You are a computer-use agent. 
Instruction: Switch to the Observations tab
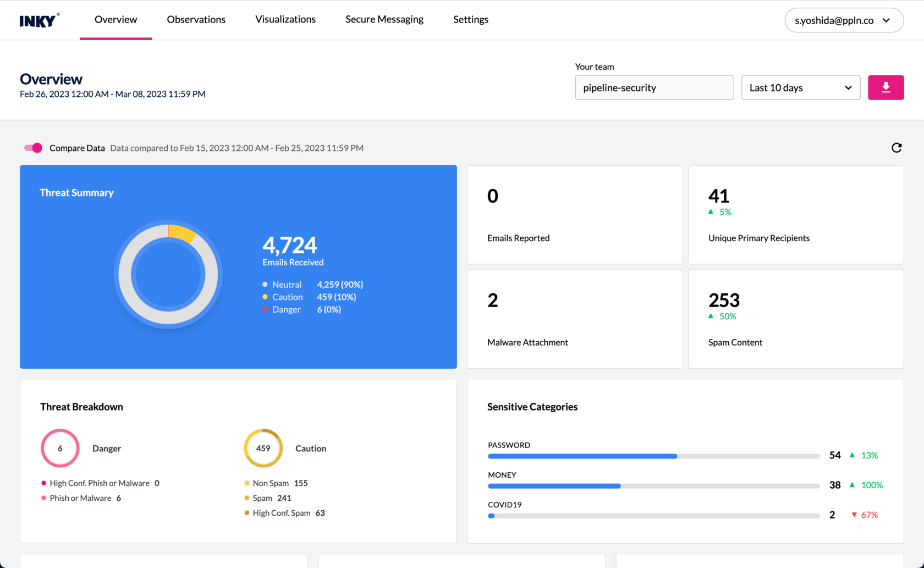[196, 20]
